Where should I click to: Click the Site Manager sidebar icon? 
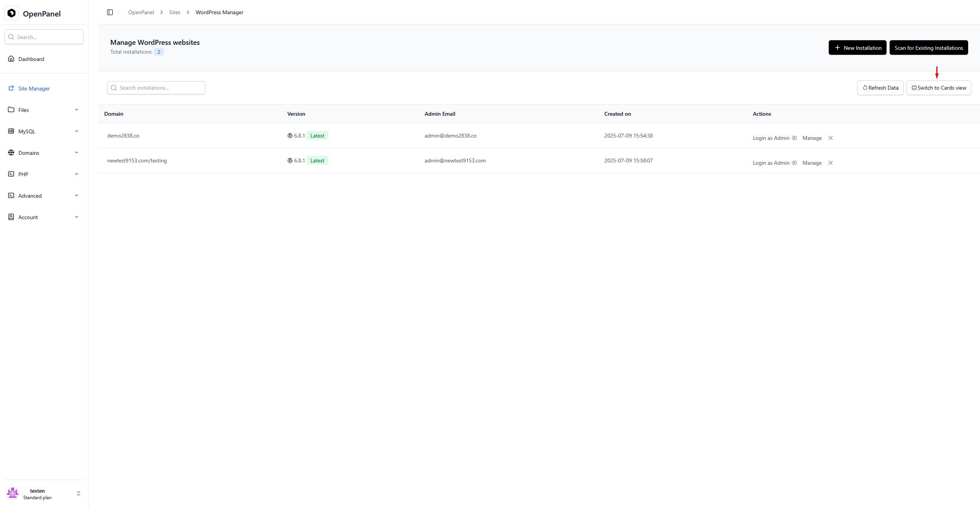(x=11, y=88)
